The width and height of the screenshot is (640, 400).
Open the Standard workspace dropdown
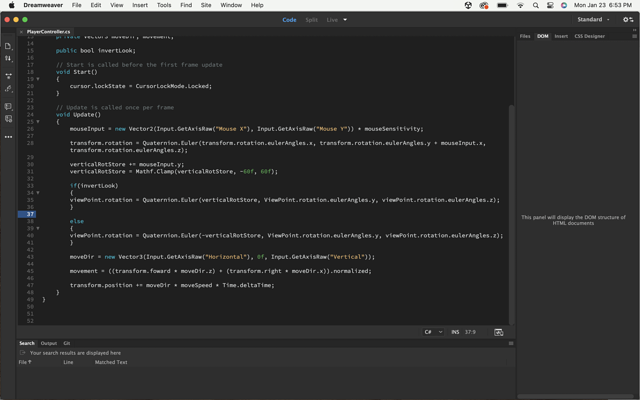[593, 20]
